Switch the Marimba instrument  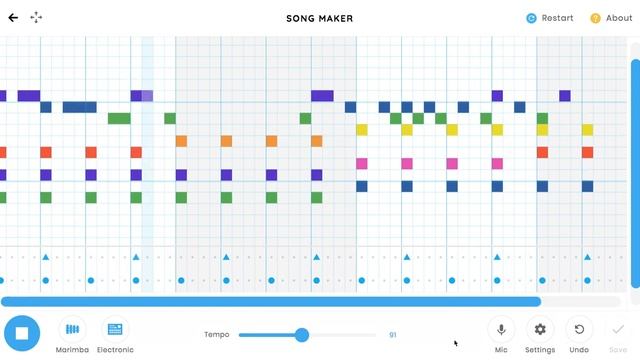(x=72, y=335)
